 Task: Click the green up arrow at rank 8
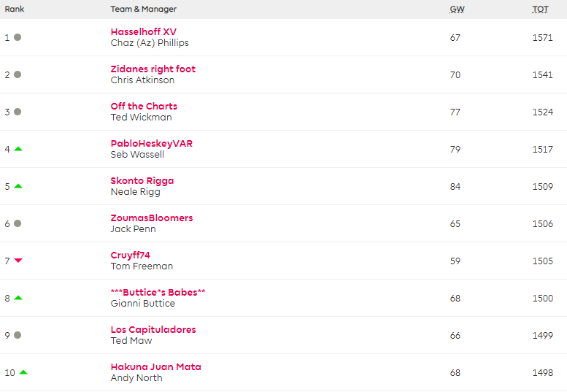(18, 298)
